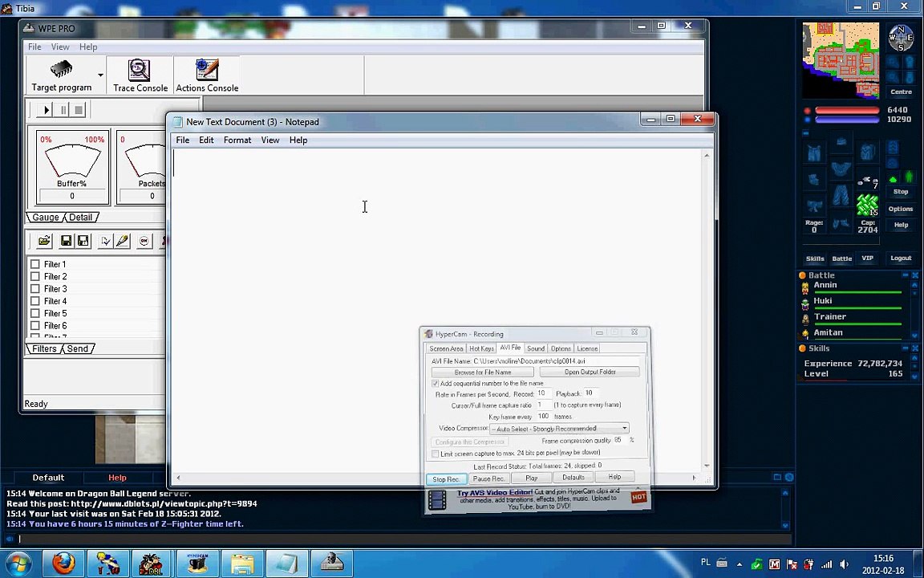Open WPE PRO File menu
The image size is (924, 578).
(34, 47)
